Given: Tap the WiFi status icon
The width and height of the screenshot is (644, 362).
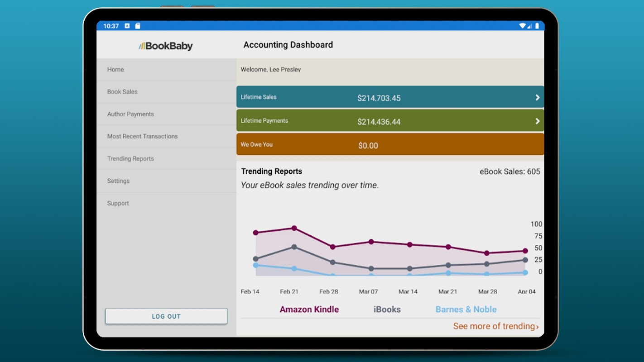Looking at the screenshot, I should 523,26.
